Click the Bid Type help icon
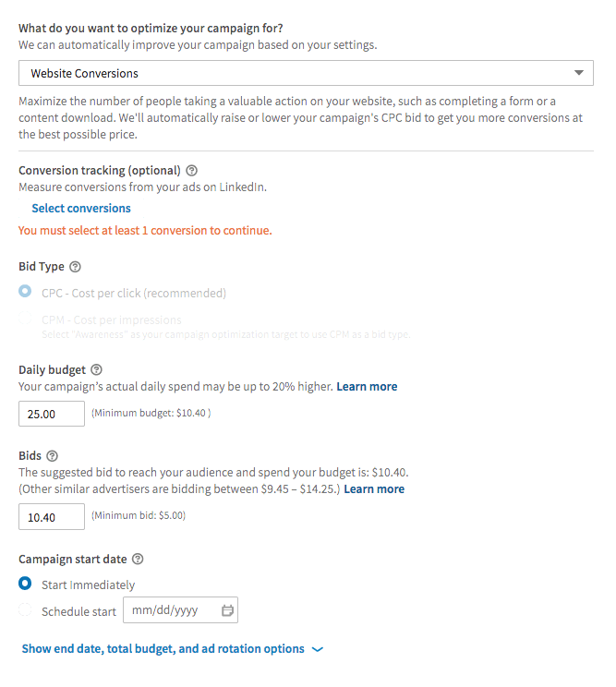This screenshot has height=687, width=616. (x=76, y=267)
